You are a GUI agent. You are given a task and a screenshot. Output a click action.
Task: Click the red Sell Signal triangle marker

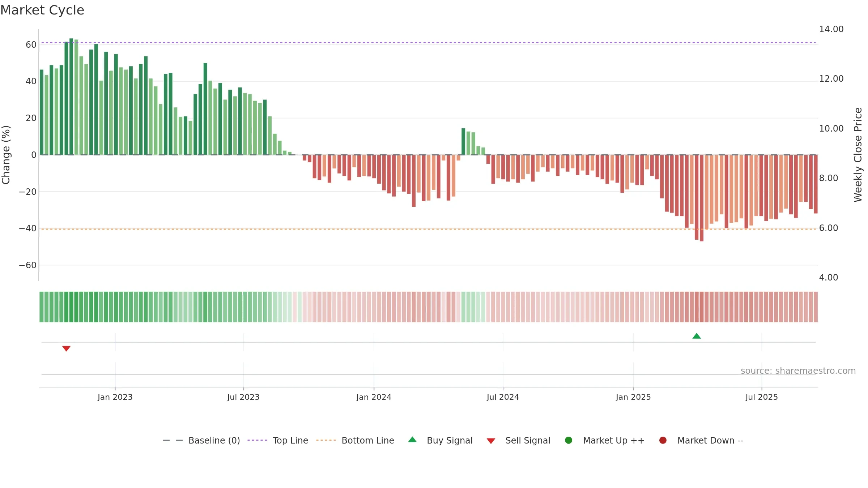click(66, 348)
